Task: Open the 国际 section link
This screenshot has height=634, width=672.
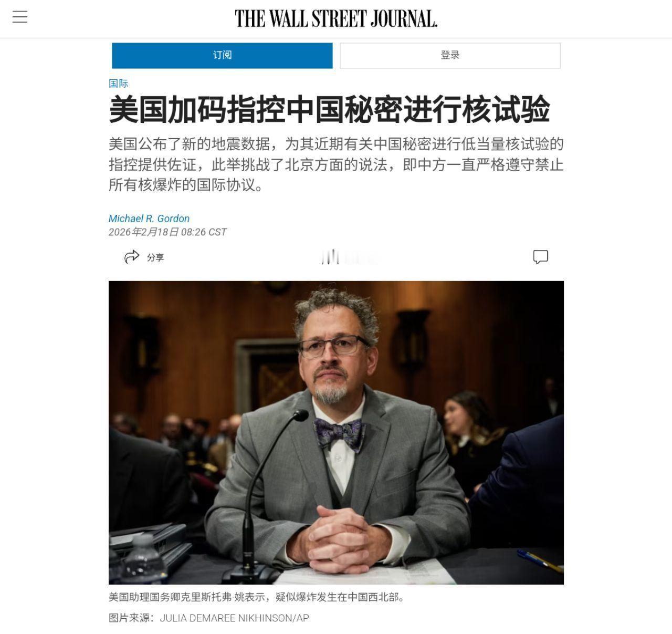Action: 119,83
